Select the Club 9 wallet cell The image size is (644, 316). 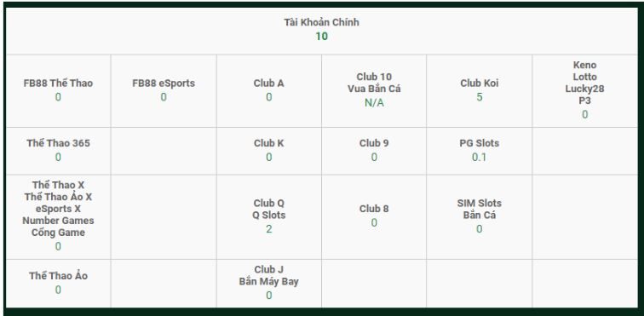pos(374,151)
